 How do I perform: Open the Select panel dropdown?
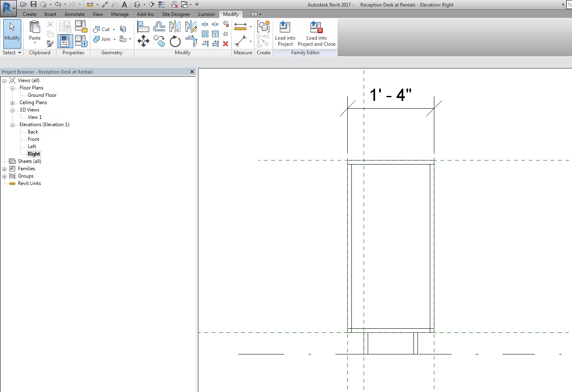pyautogui.click(x=19, y=53)
